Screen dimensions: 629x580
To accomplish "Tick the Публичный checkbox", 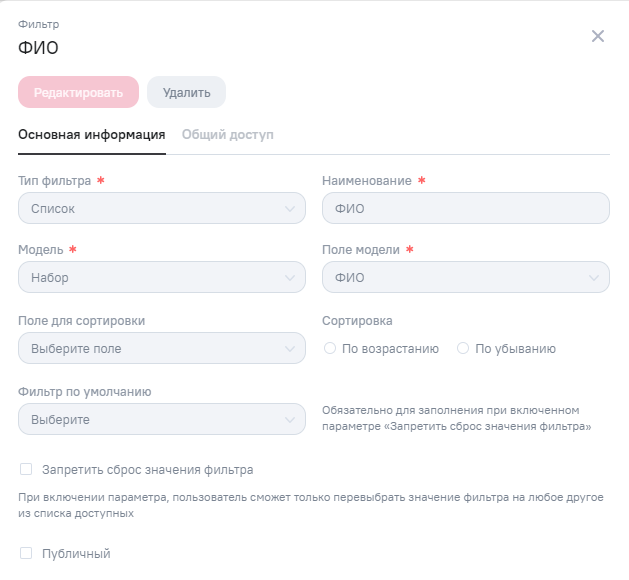I will [26, 553].
